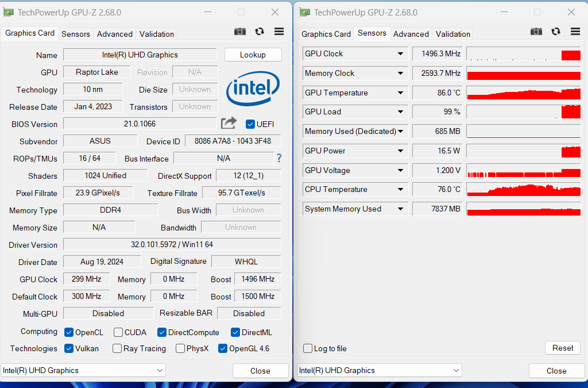Click the Subvendor field showing ASUS
The image size is (588, 388).
coord(100,141)
